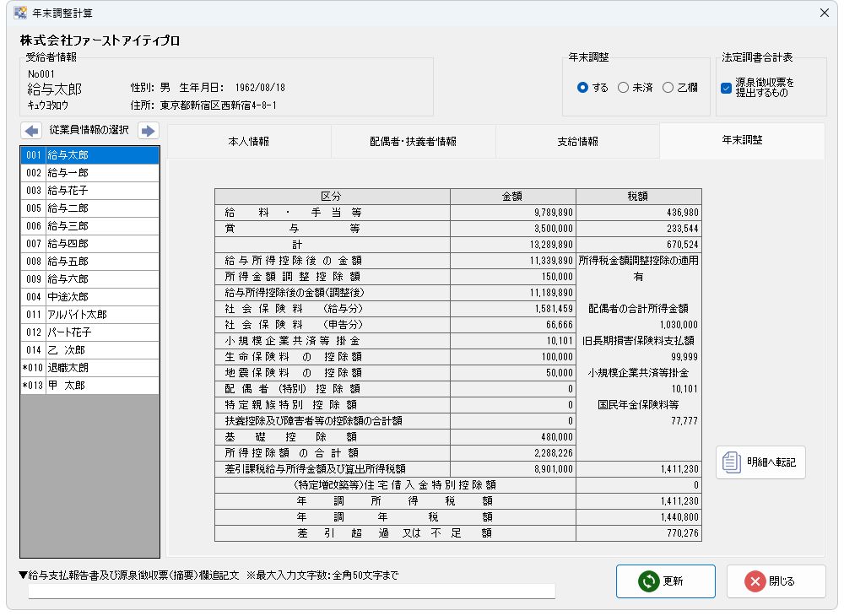Select the 乙欄 radio option
Screen dimensions: 844x616
coord(668,88)
